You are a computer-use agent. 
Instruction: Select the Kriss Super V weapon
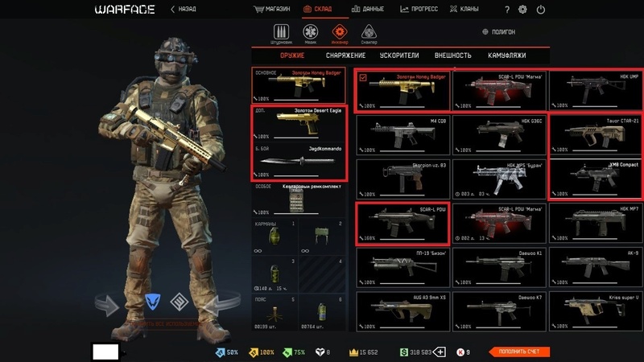pyautogui.click(x=596, y=311)
